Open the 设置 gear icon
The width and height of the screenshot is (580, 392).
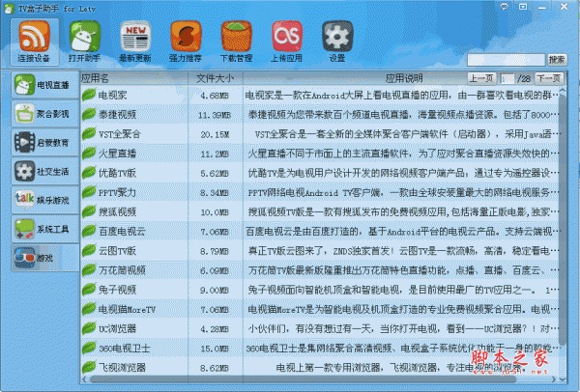337,42
